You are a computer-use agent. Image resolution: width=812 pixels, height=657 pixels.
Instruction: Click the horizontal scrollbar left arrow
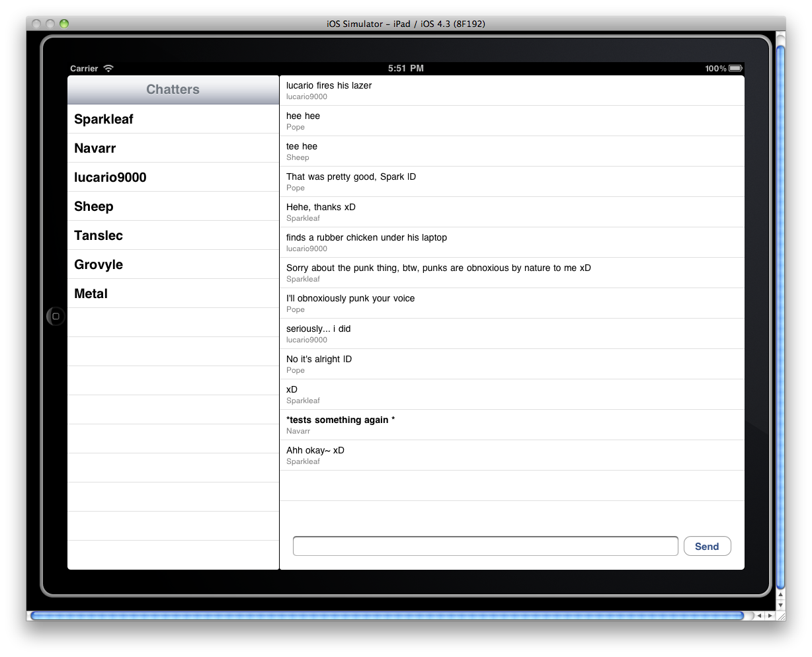point(760,615)
